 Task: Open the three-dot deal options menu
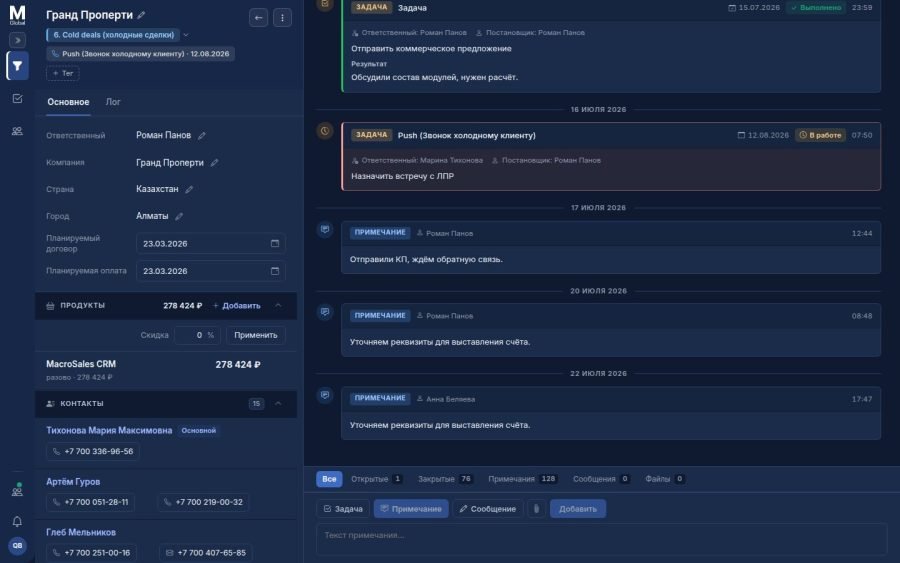click(x=282, y=18)
